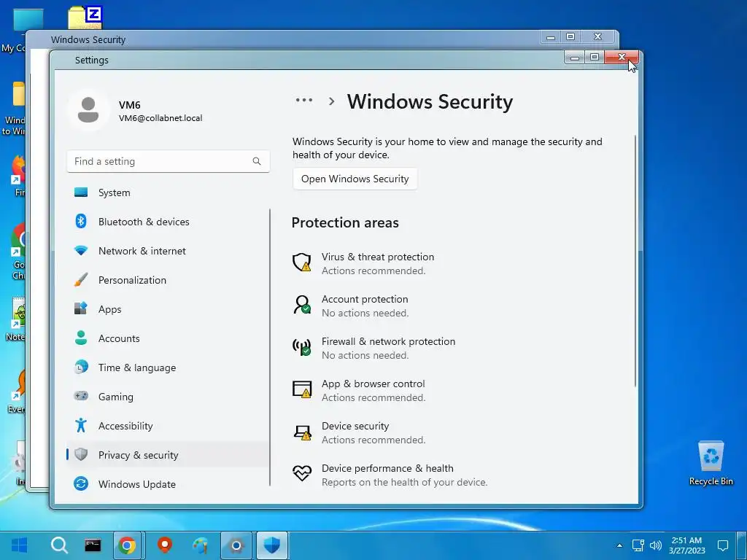This screenshot has height=560, width=747.
Task: Close the Settings window
Action: point(622,57)
